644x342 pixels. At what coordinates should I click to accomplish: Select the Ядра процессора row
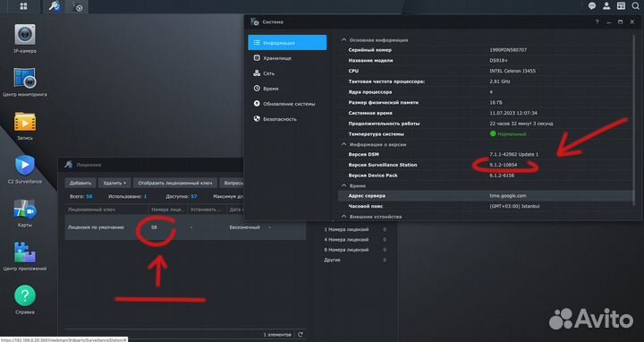point(487,92)
